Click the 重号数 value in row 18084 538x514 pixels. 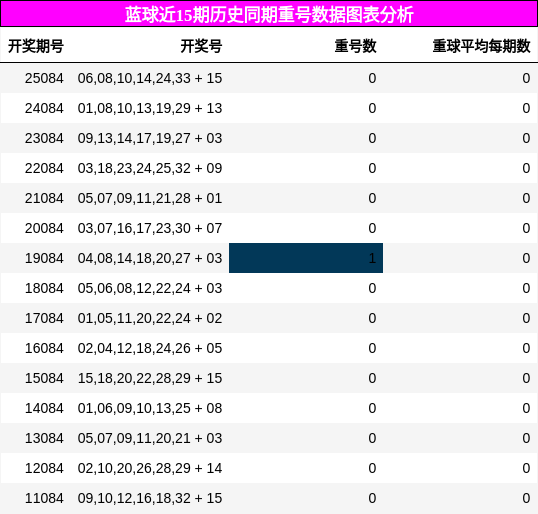point(372,288)
